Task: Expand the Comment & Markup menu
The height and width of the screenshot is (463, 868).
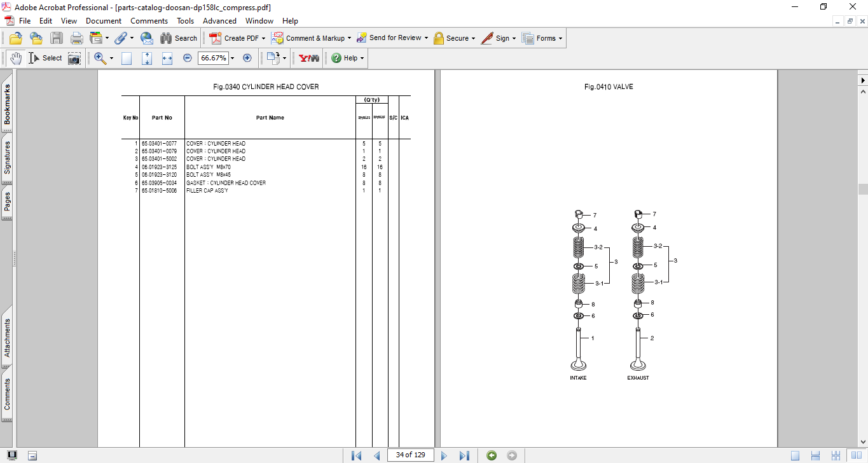Action: pos(349,38)
